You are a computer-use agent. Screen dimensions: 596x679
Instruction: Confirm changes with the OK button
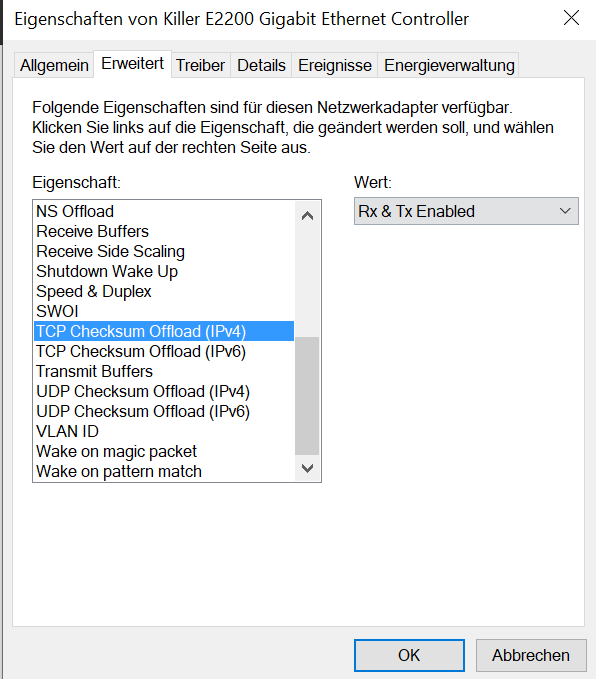click(x=409, y=655)
